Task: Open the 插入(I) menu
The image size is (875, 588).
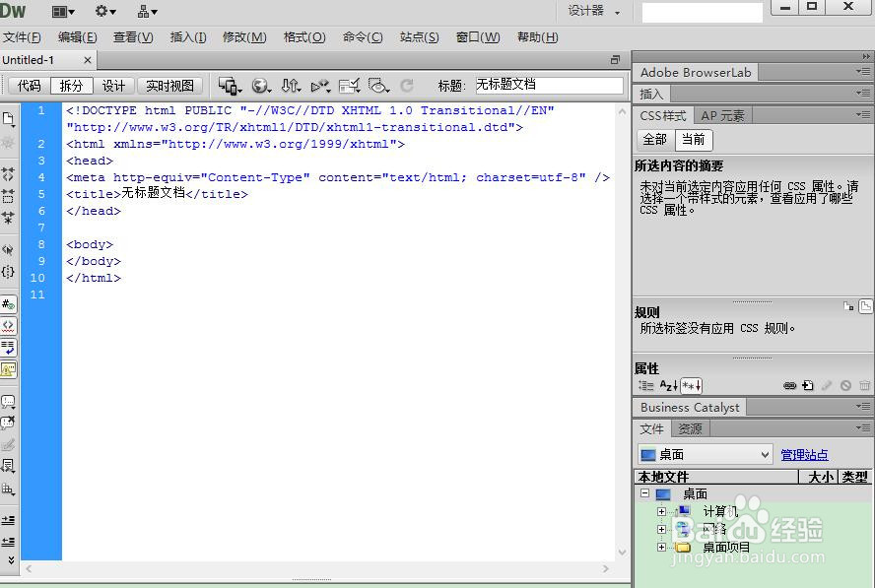Action: click(188, 37)
